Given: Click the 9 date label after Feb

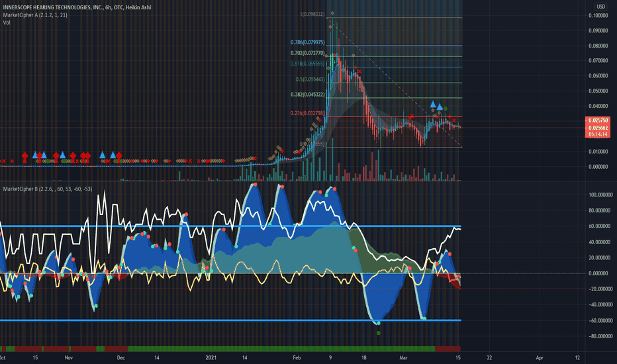Looking at the screenshot, I should [x=330, y=357].
